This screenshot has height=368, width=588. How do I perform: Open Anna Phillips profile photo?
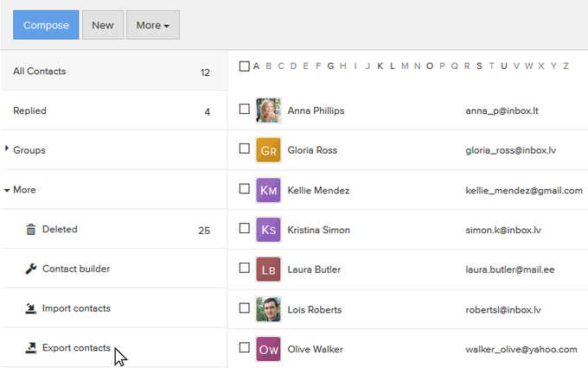point(268,111)
